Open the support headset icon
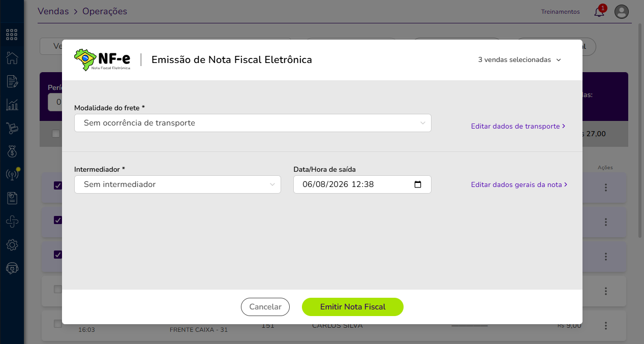Image resolution: width=644 pixels, height=344 pixels. click(12, 268)
